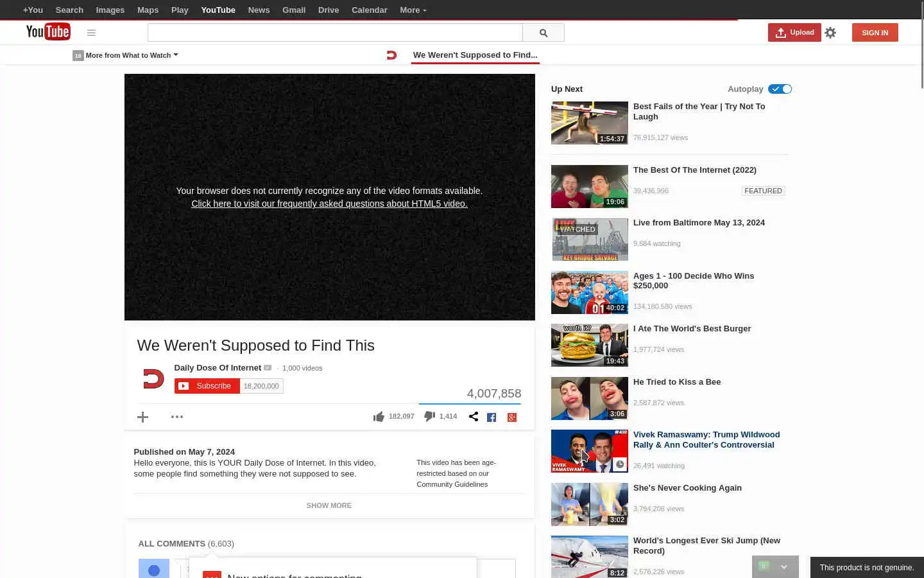This screenshot has height=578, width=924.
Task: Open Ages 1 - 100 video thumbnail
Action: pyautogui.click(x=590, y=292)
